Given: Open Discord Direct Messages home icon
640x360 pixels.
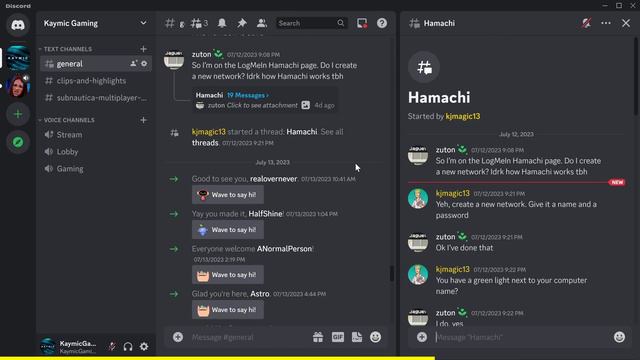Looking at the screenshot, I should point(18,25).
